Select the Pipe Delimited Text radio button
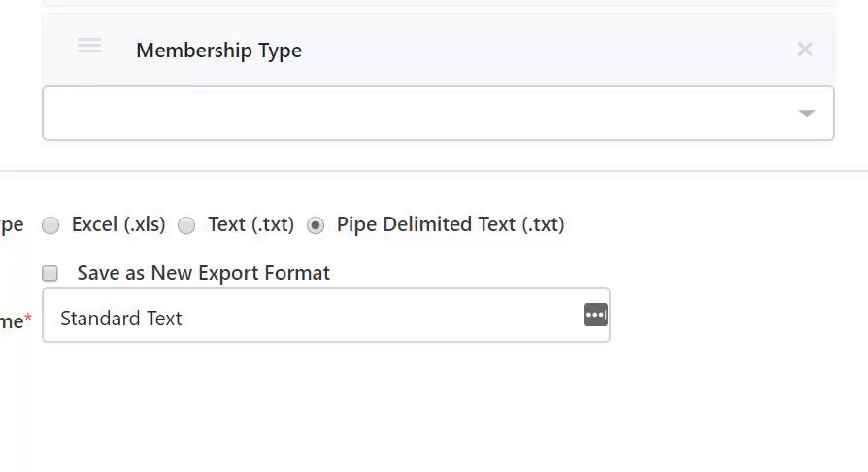Image resolution: width=868 pixels, height=472 pixels. tap(316, 225)
